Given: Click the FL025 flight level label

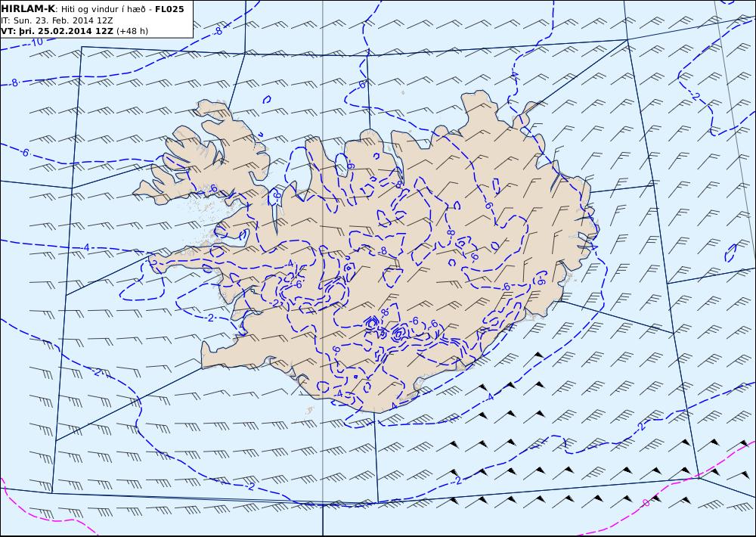Looking at the screenshot, I should [x=169, y=9].
